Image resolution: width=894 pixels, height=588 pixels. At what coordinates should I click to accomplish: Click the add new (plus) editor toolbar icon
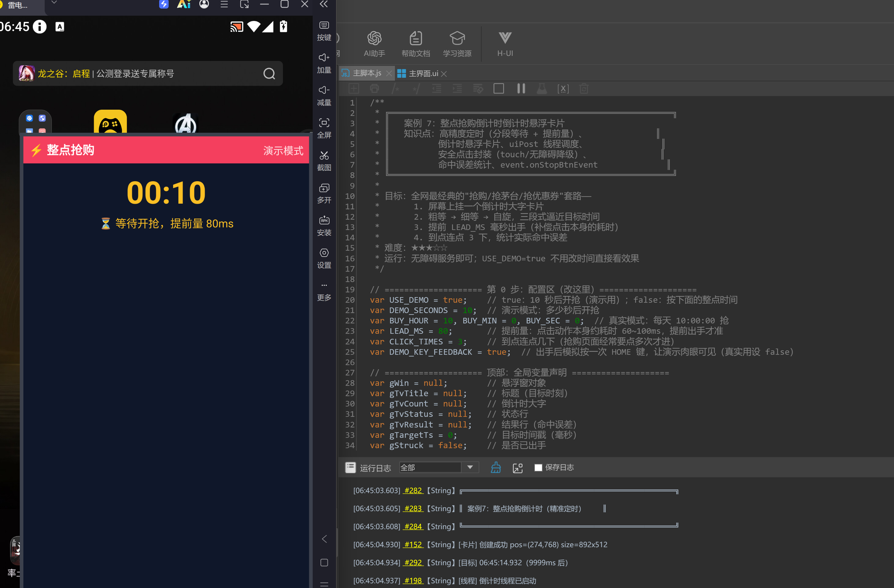coord(354,89)
